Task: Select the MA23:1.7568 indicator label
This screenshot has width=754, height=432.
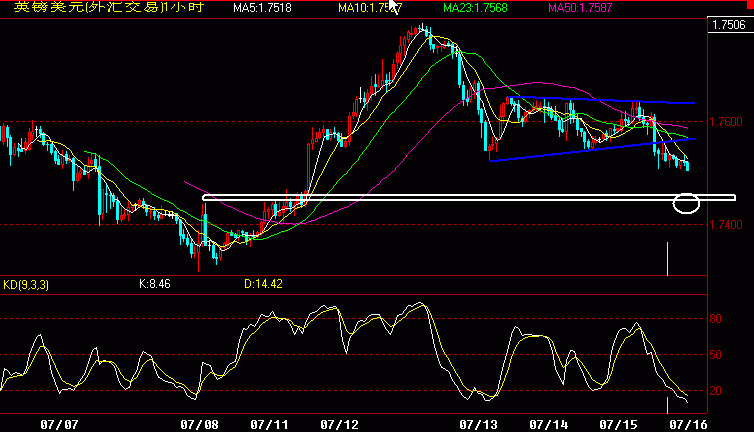Action: [x=475, y=8]
